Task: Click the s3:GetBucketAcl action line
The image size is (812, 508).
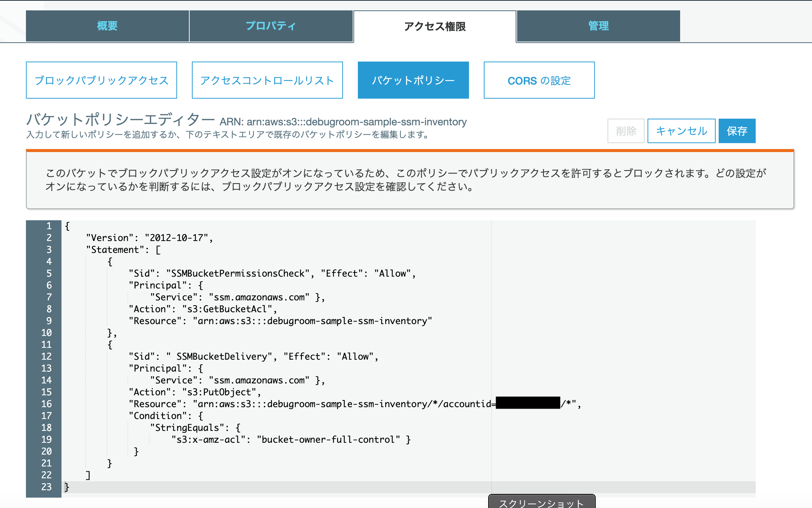Action: point(203,309)
